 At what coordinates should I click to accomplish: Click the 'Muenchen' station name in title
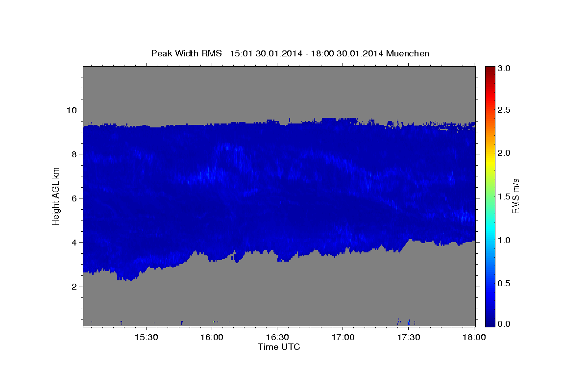point(408,53)
